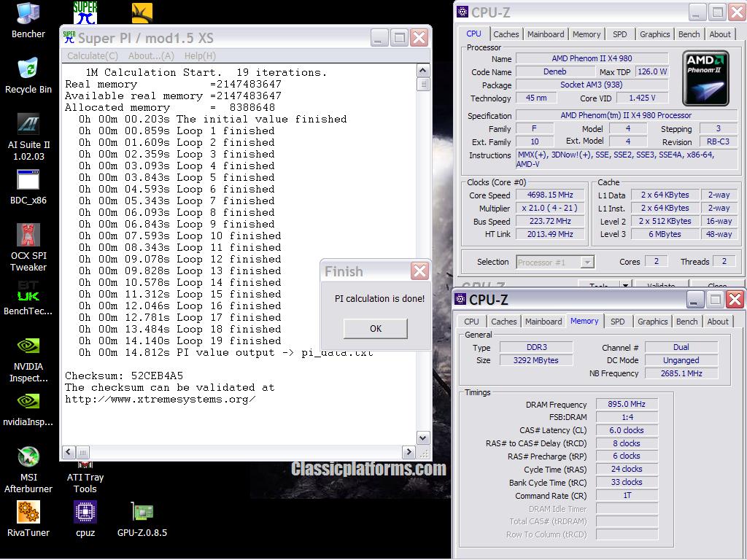
Task: Switch to Caches tab in upper CPU-Z
Action: pyautogui.click(x=506, y=34)
